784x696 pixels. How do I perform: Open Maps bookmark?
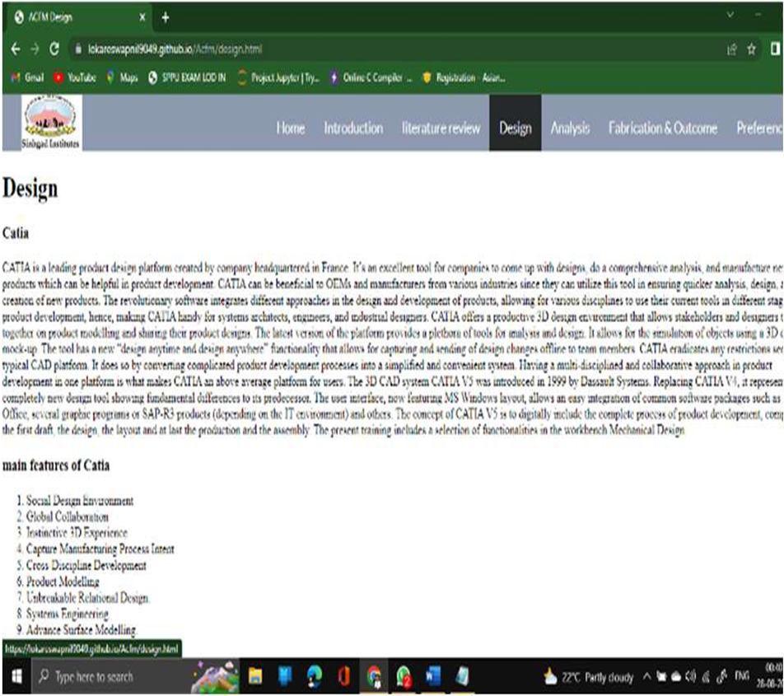click(x=123, y=77)
